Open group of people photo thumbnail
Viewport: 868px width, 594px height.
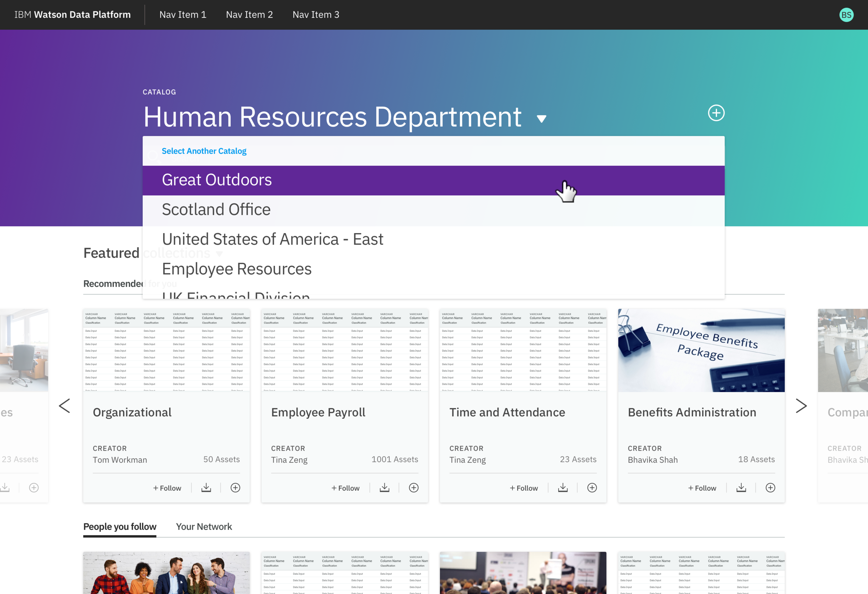(166, 573)
